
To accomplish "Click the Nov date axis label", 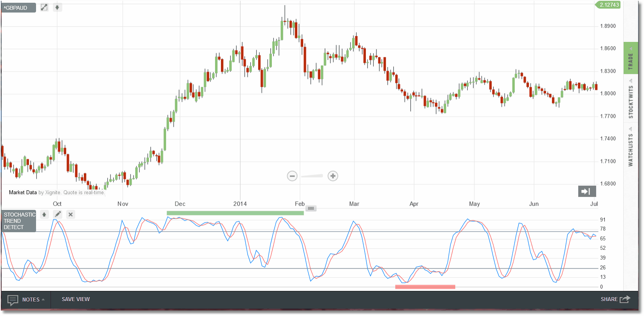I will pyautogui.click(x=123, y=204).
